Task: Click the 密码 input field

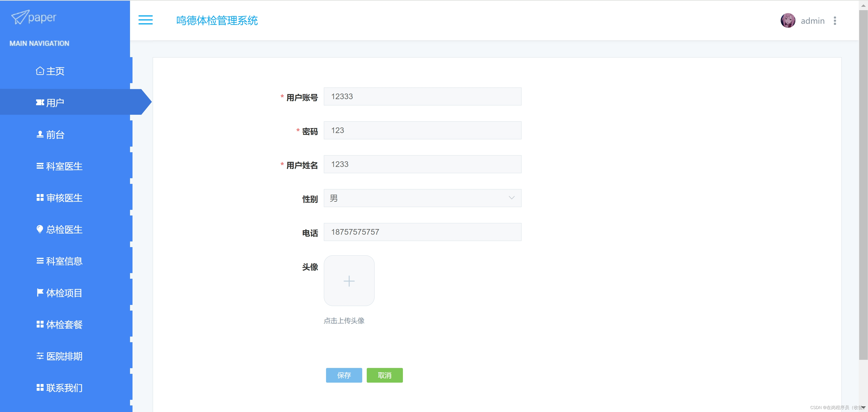Action: coord(423,130)
